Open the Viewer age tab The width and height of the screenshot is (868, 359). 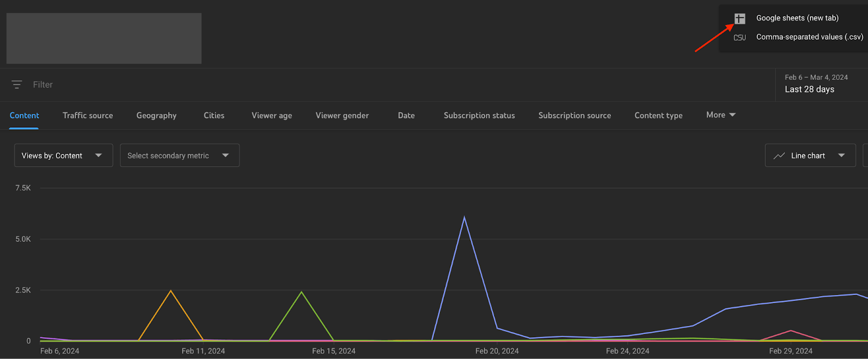(272, 116)
